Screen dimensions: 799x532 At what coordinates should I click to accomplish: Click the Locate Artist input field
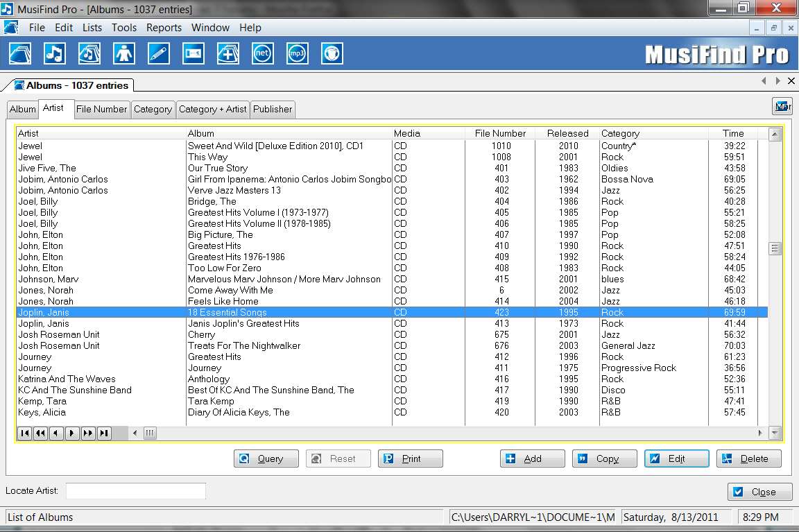coord(135,491)
